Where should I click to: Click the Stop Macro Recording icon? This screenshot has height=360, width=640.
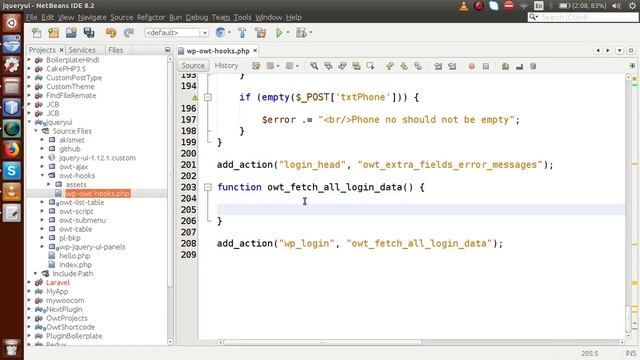[x=486, y=66]
